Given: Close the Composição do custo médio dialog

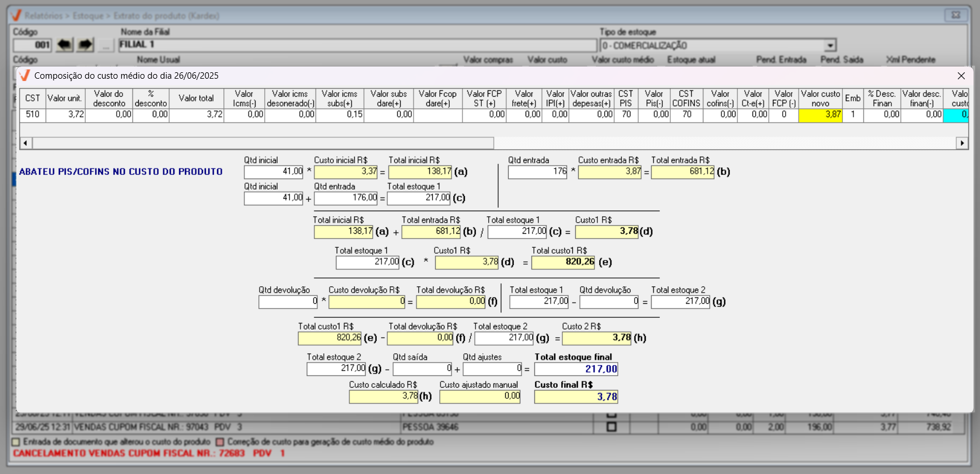Looking at the screenshot, I should [x=961, y=76].
